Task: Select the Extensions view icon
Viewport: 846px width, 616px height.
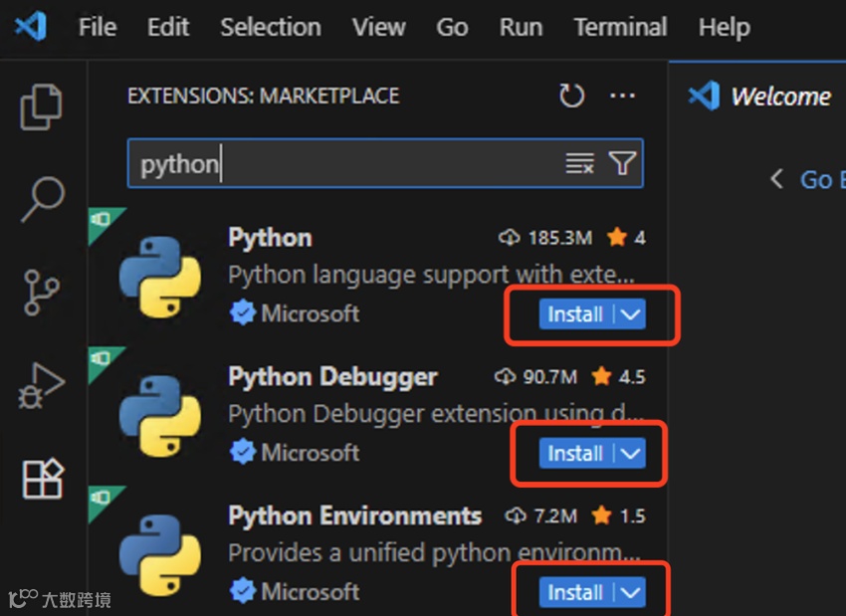Action: point(42,479)
